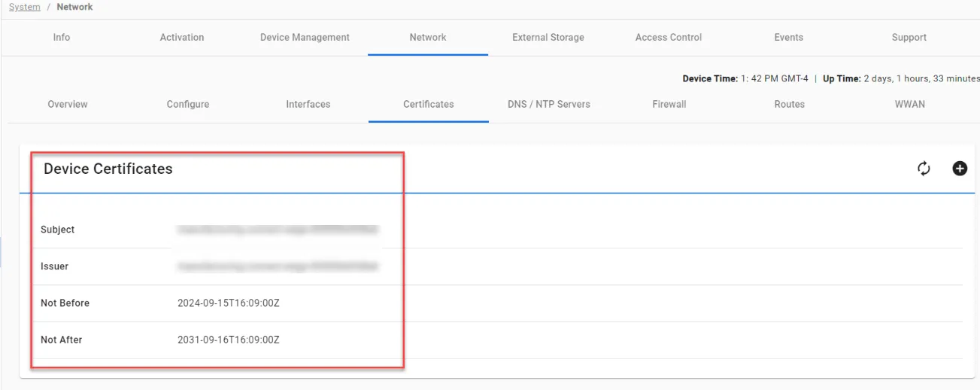Open the DNS / NTP Servers sub-tab
The width and height of the screenshot is (980, 390).
coord(549,104)
